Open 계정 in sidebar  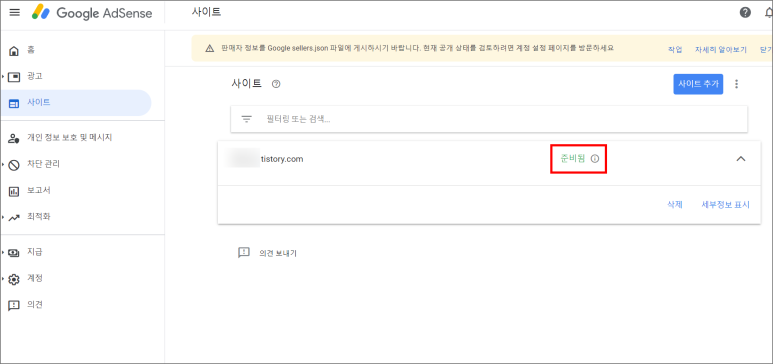(x=35, y=279)
